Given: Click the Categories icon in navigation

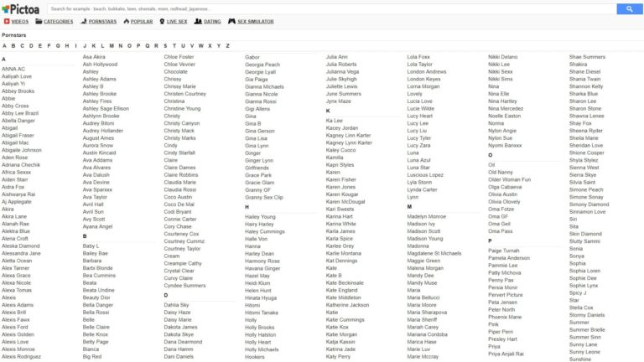Looking at the screenshot, I should tap(39, 21).
